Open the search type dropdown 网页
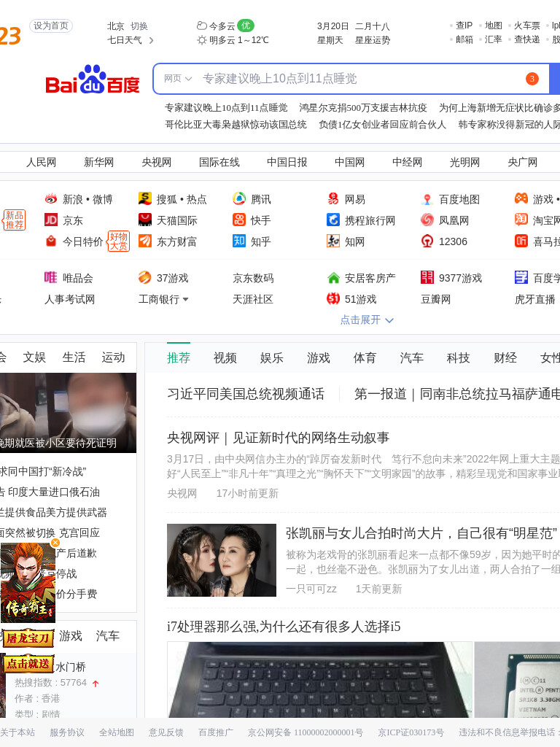The height and width of the screenshot is (747, 560). [x=178, y=79]
